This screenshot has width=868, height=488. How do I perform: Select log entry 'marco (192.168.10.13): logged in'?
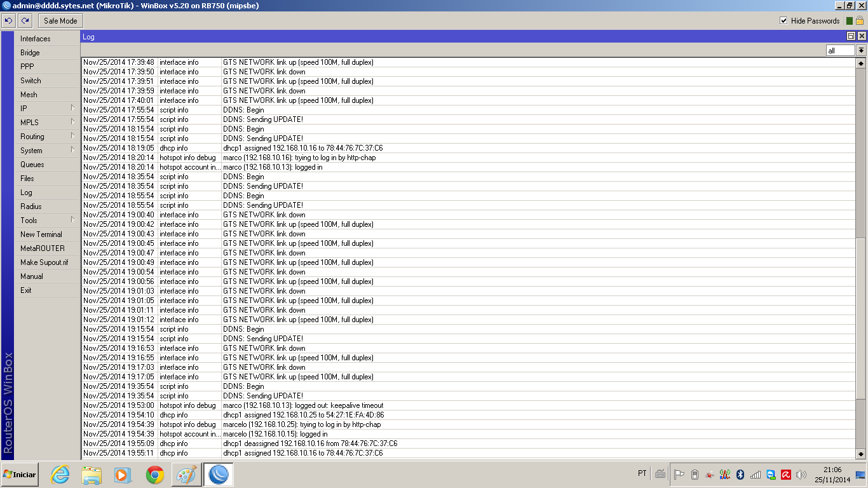click(469, 167)
